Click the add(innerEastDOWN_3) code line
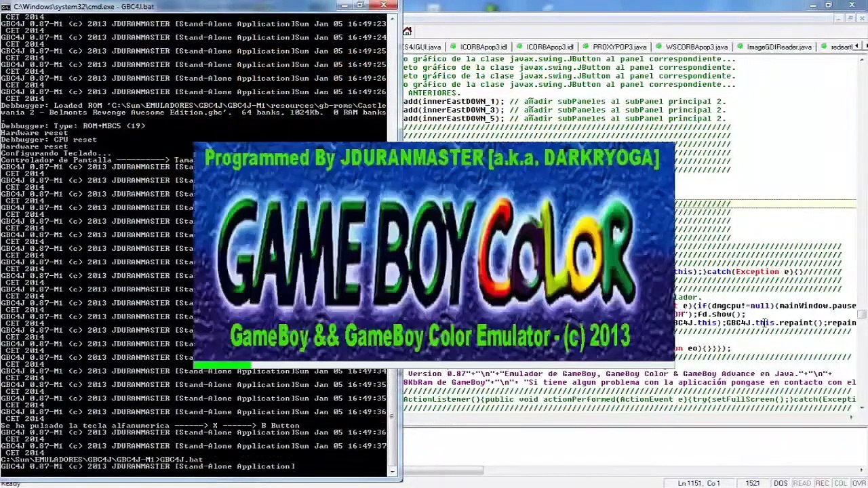 click(565, 110)
